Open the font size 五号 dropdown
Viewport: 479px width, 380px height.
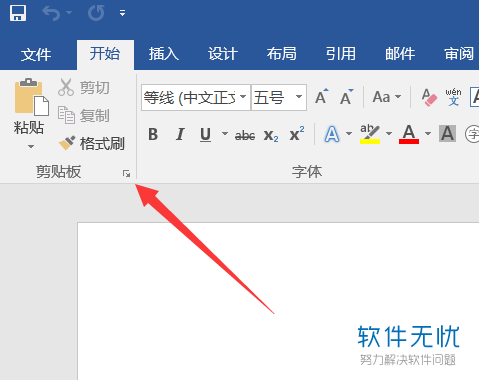click(299, 97)
